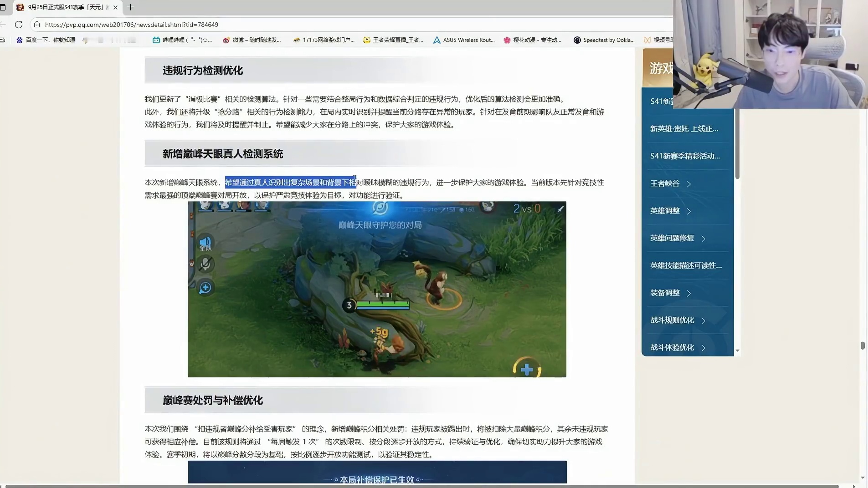Click blue plus skill button in screenshot
The width and height of the screenshot is (868, 488).
[x=527, y=369]
